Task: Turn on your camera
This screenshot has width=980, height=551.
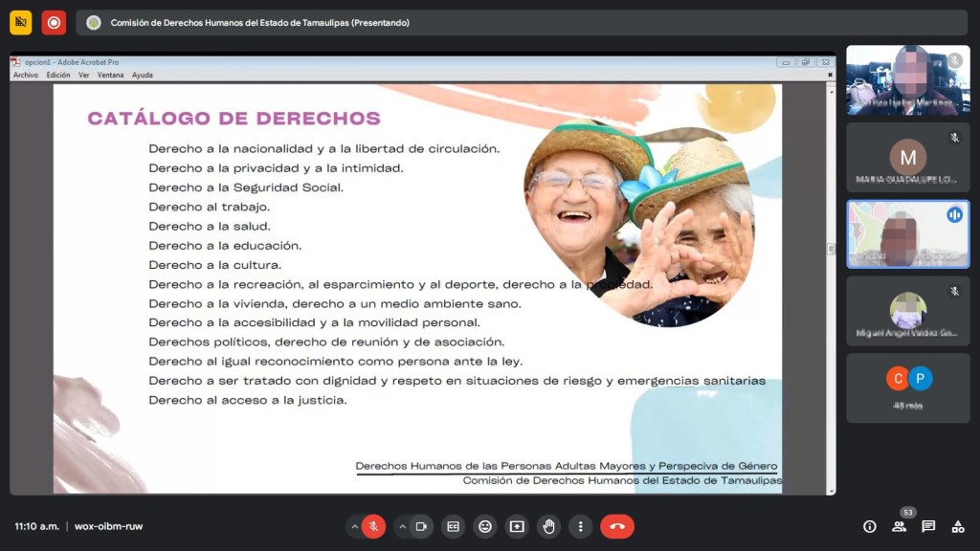Action: 421,526
